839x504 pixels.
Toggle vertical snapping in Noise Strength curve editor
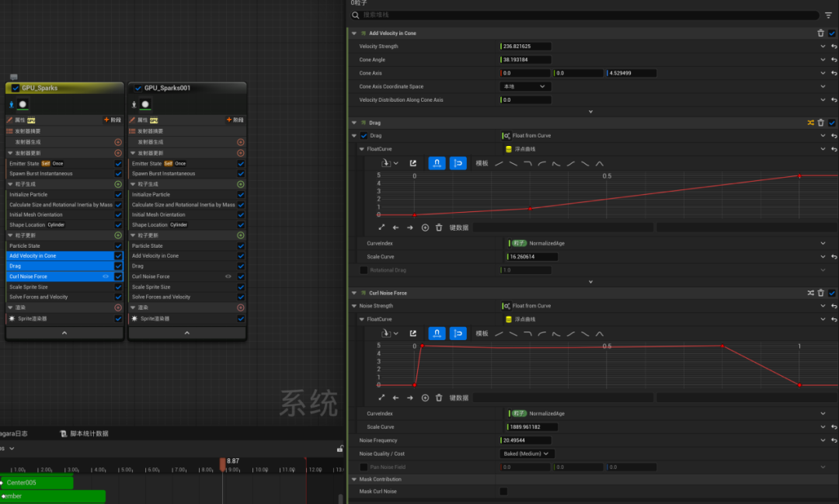[458, 333]
